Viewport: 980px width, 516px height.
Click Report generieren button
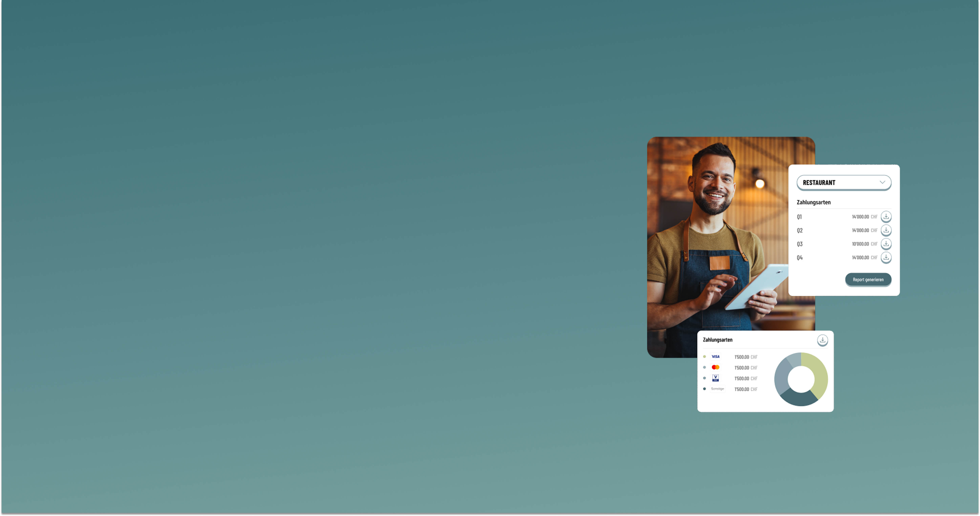868,279
